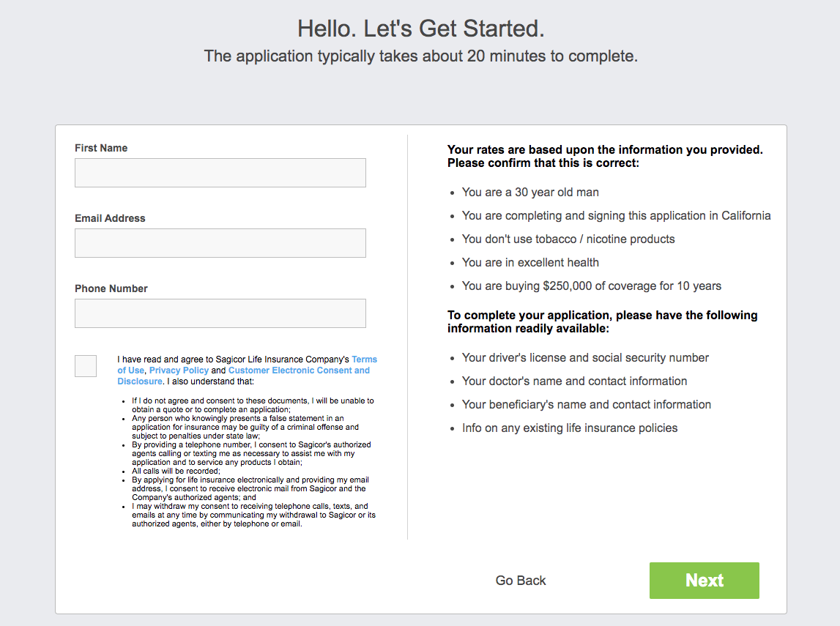Tick the terms agreement checkbox
Screen dimensions: 840x626
point(86,366)
